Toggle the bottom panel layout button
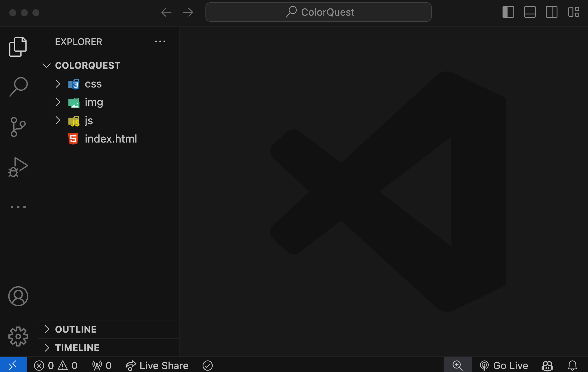This screenshot has height=372, width=588. pos(530,12)
